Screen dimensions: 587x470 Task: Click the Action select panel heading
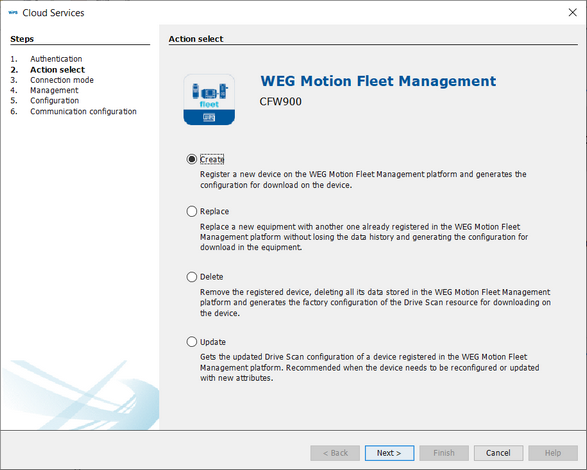(x=196, y=39)
